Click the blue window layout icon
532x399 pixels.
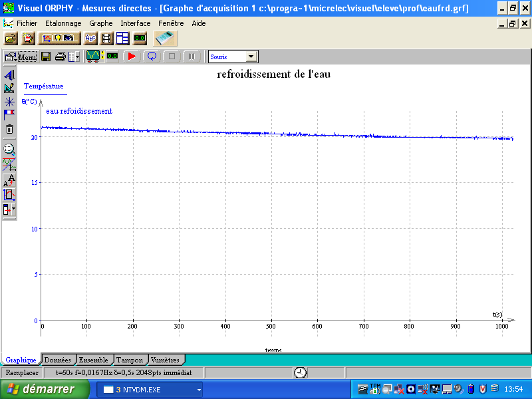[122, 39]
